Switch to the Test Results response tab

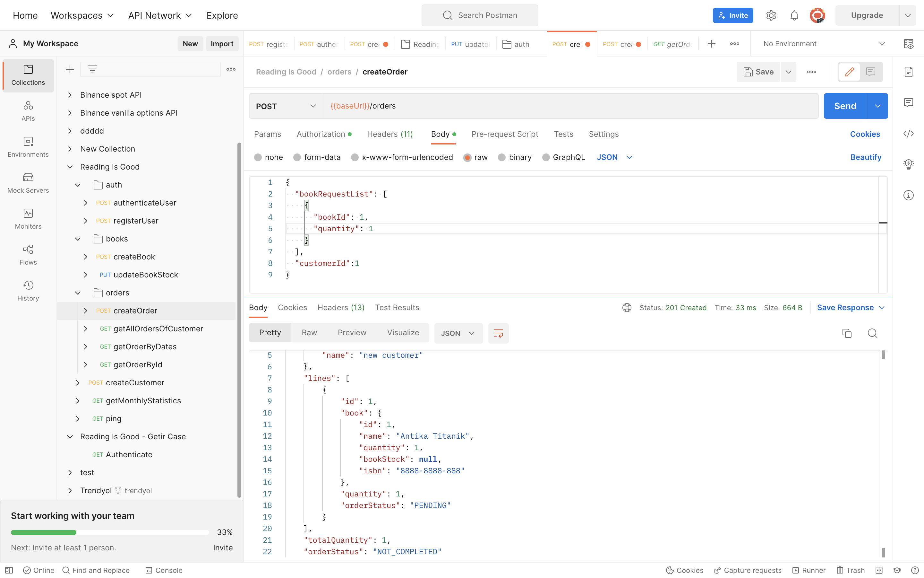pos(397,308)
